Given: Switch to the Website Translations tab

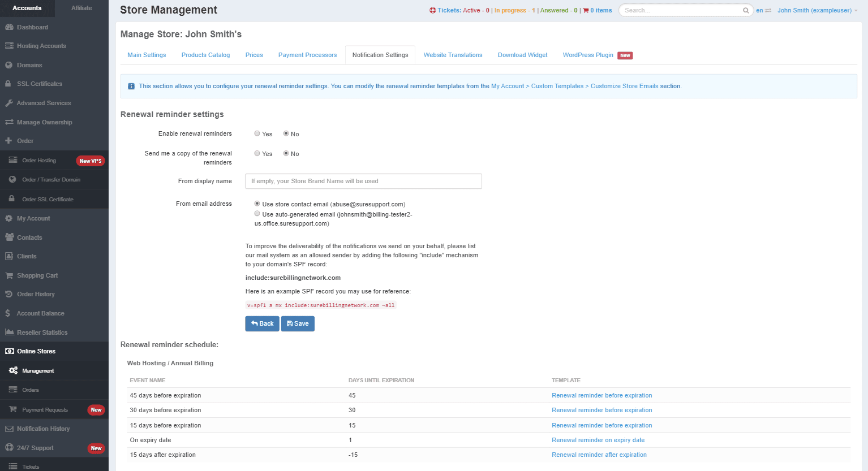Looking at the screenshot, I should (x=453, y=55).
